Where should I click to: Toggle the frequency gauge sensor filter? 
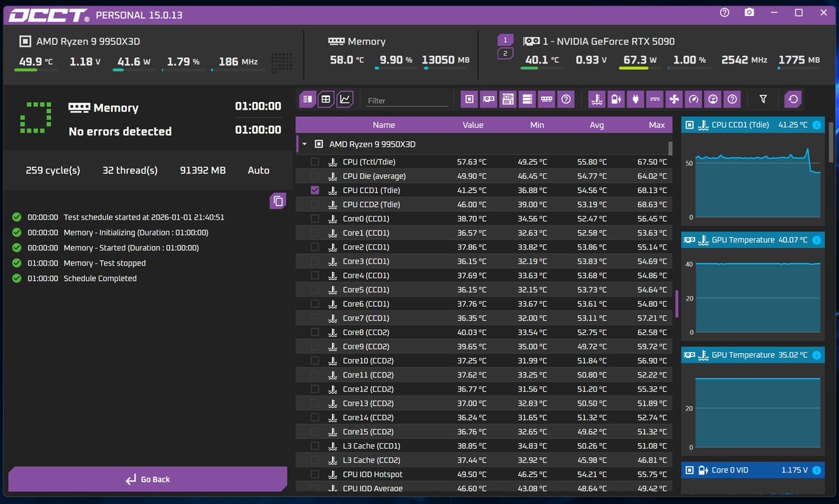point(694,99)
